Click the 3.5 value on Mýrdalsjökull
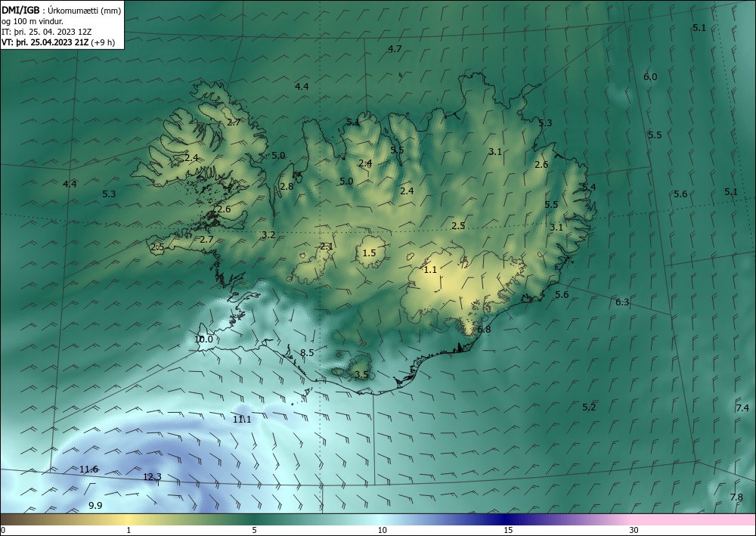This screenshot has height=536, width=756. click(x=361, y=374)
